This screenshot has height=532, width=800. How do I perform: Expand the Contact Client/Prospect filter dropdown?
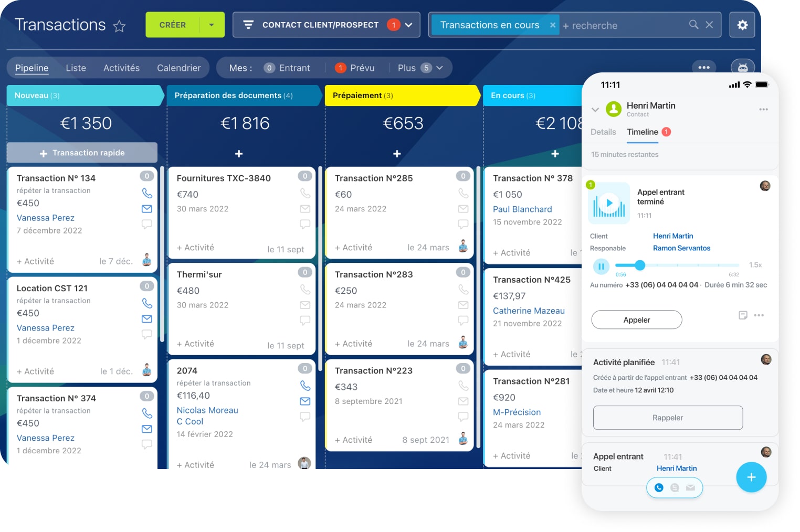408,25
